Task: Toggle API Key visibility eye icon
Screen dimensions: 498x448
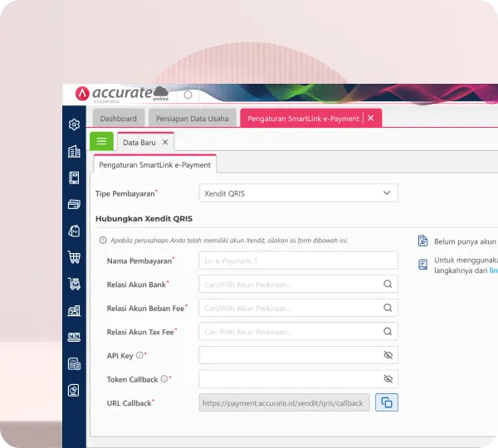Action: [388, 355]
